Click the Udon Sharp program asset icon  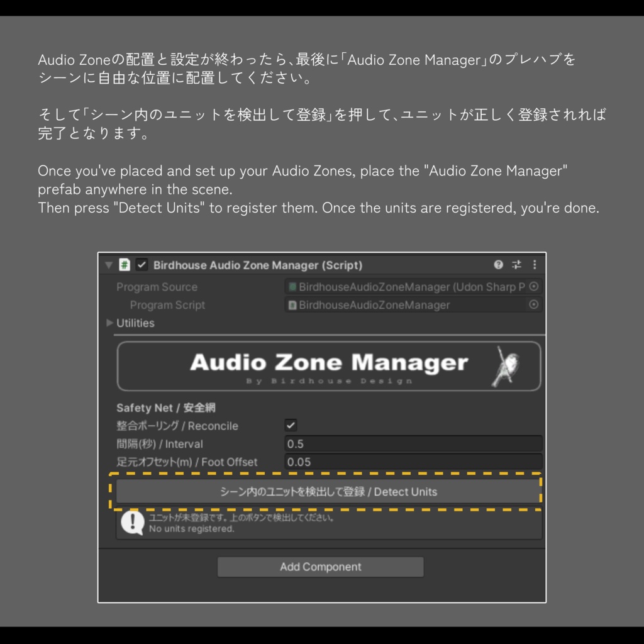coord(292,287)
